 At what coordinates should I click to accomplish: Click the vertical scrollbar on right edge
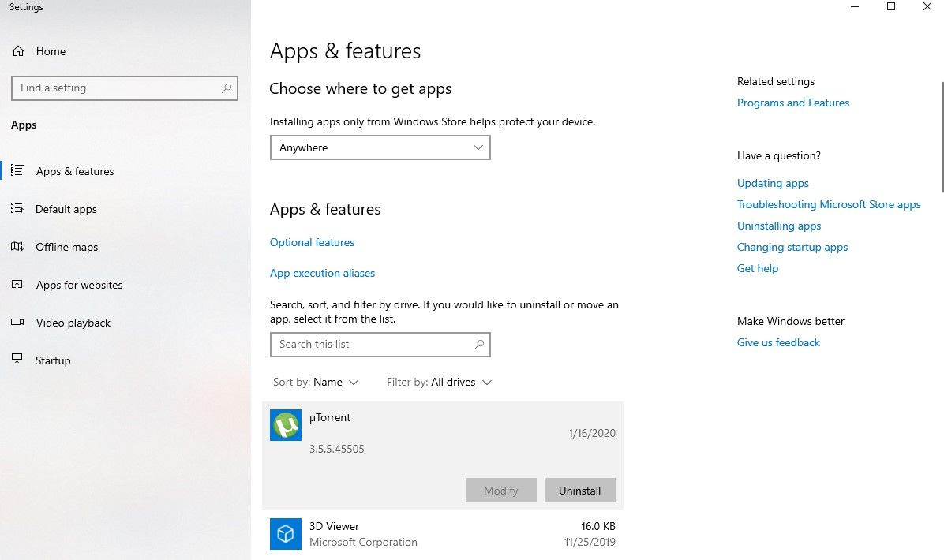pos(942,137)
